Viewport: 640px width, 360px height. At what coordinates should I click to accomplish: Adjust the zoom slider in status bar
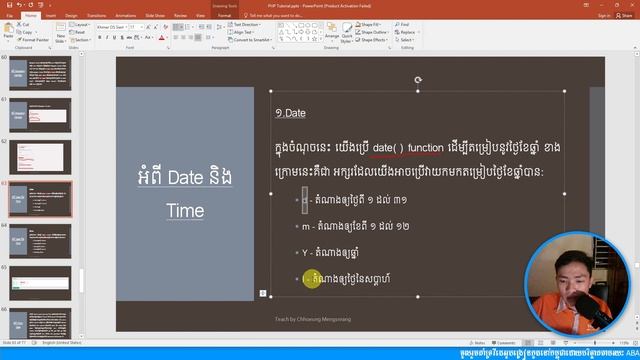pos(594,343)
